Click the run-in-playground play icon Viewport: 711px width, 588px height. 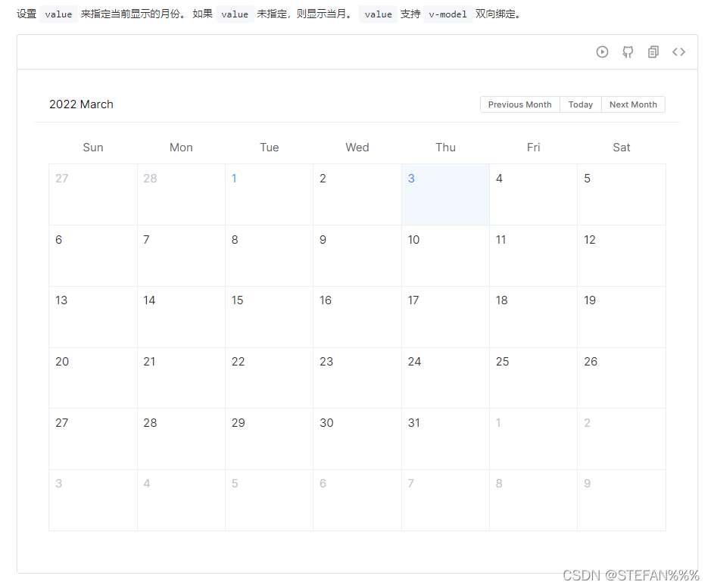tap(602, 52)
